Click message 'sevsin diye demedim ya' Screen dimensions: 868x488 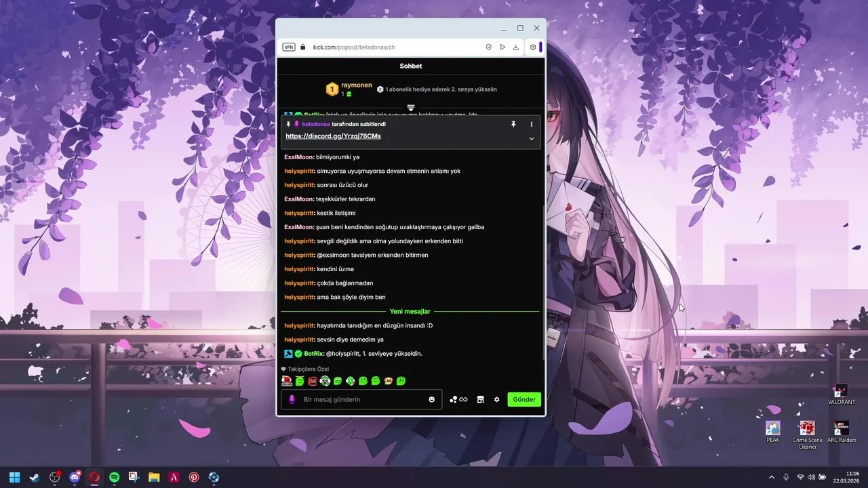click(350, 340)
